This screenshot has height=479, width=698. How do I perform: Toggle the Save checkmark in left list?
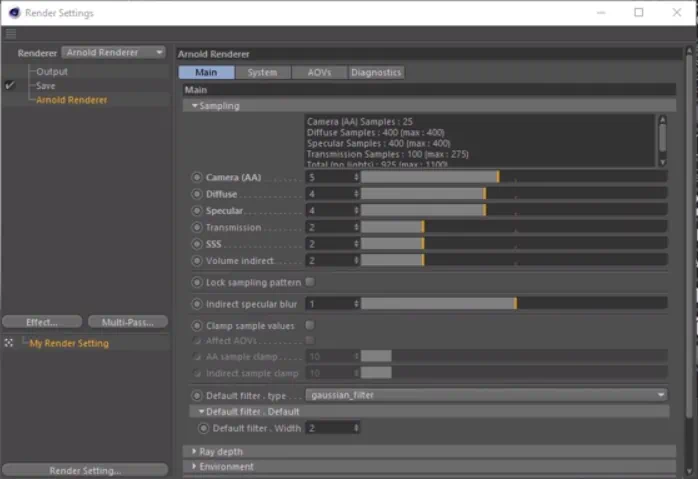tap(10, 85)
